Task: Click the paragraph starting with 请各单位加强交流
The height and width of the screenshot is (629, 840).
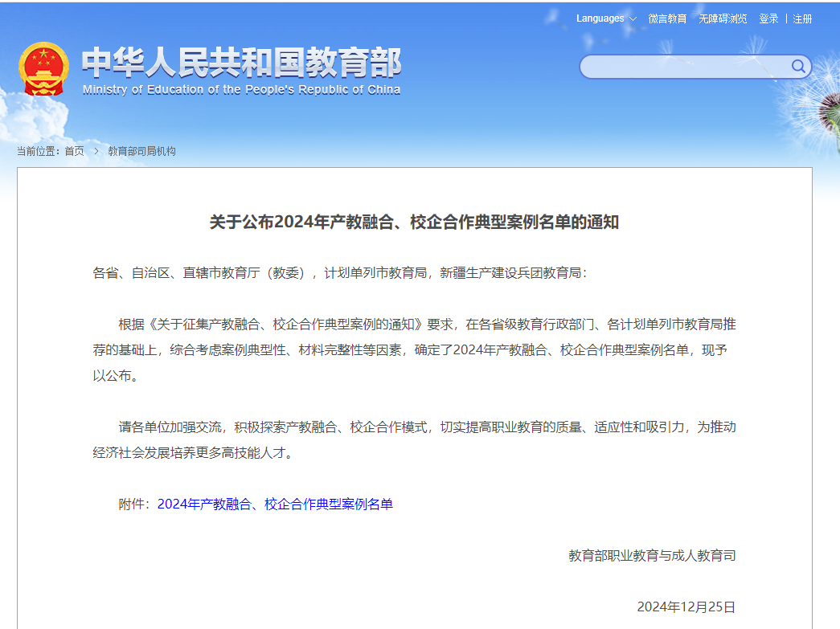Action: coord(414,439)
